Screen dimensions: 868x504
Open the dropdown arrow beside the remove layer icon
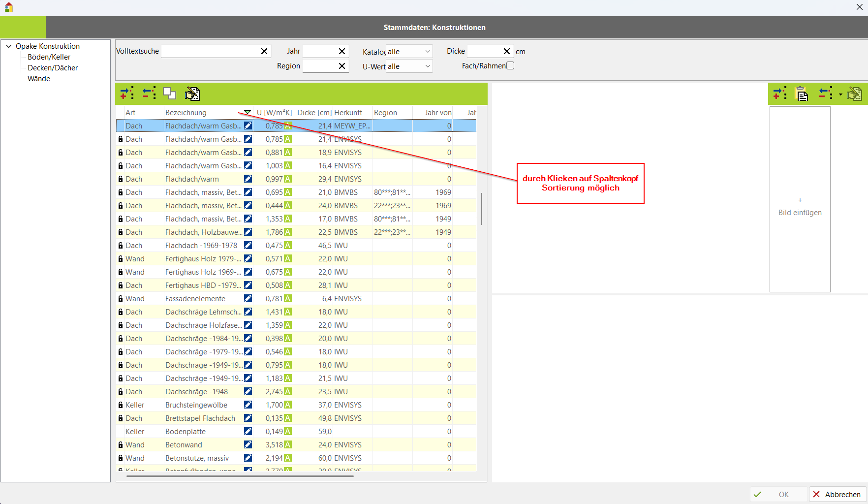(840, 94)
